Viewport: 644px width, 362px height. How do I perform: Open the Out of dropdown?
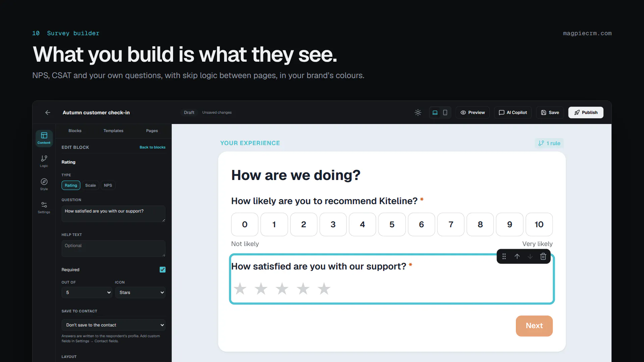87,292
